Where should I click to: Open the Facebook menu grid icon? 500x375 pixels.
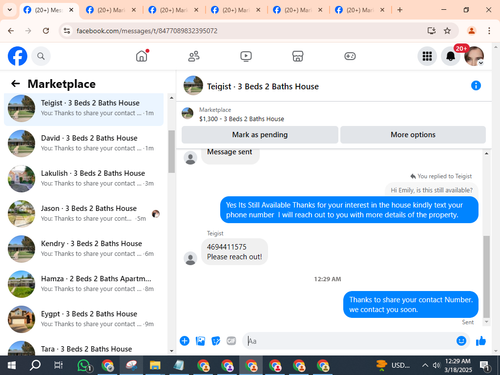pos(427,56)
